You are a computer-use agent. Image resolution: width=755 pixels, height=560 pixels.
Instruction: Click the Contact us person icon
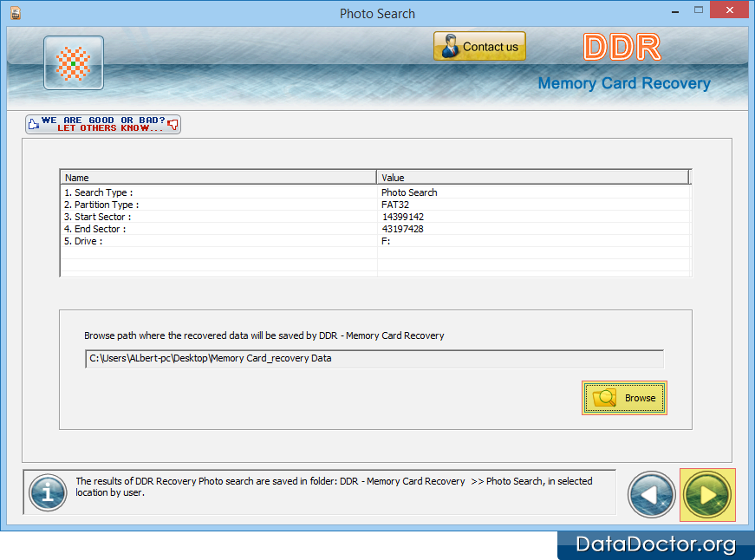click(x=450, y=46)
